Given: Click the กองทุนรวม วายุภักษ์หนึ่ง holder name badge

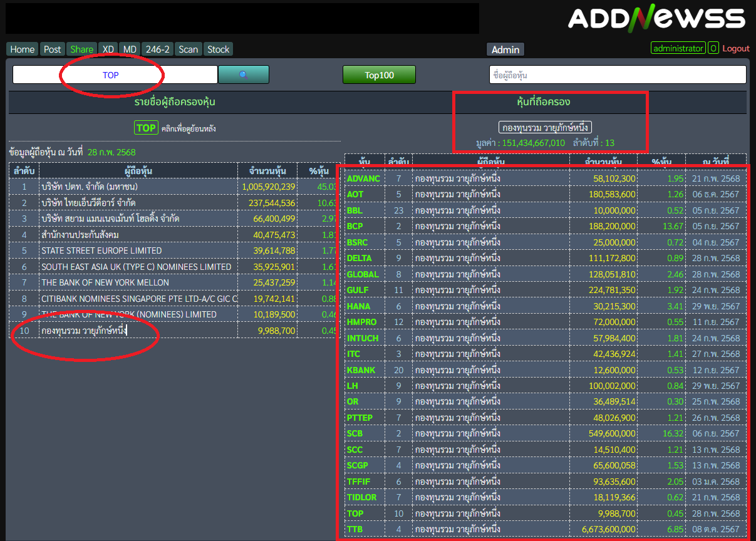Looking at the screenshot, I should tap(546, 127).
